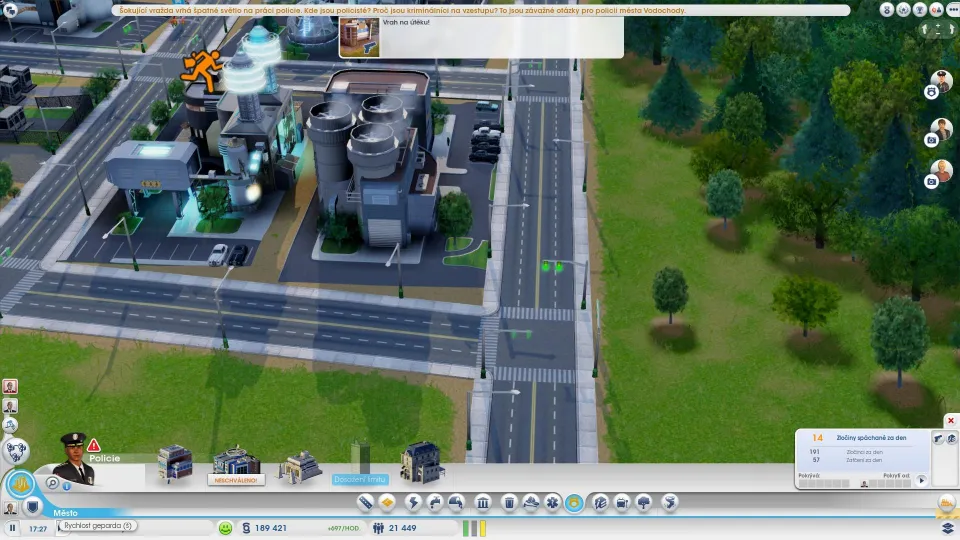This screenshot has height=540, width=960.
Task: Click the city specialization round button
Action: point(20,484)
